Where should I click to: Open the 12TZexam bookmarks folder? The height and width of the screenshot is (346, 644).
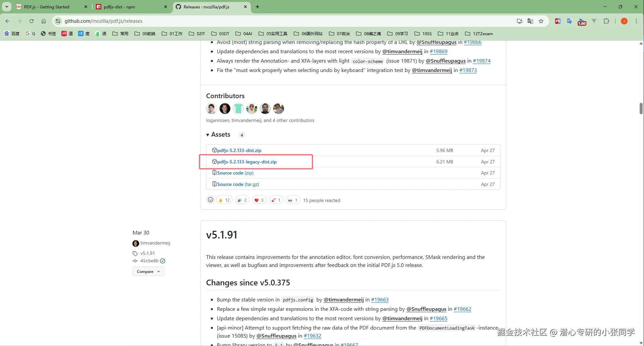coord(479,33)
